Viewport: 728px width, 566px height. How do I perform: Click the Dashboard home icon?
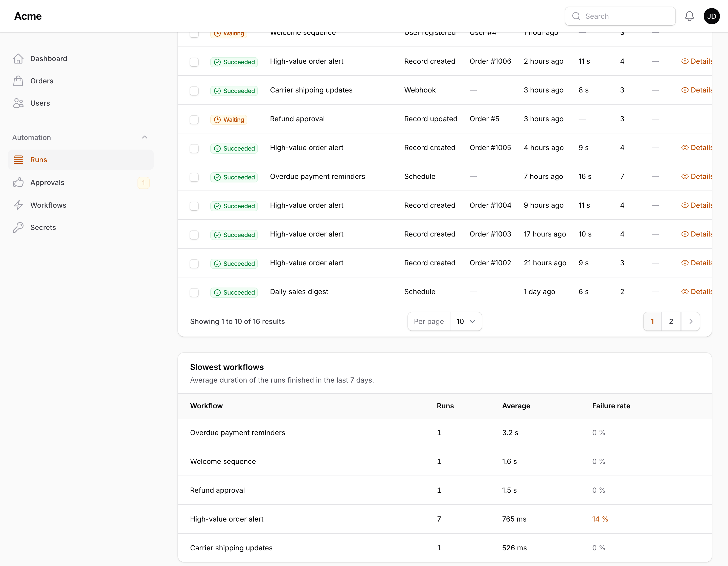click(x=18, y=59)
